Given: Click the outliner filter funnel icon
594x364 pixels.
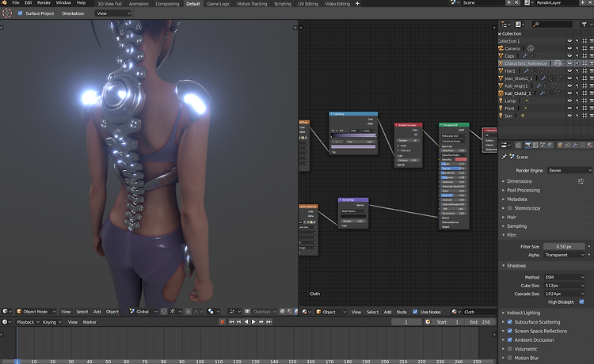Looking at the screenshot, I should point(584,25).
